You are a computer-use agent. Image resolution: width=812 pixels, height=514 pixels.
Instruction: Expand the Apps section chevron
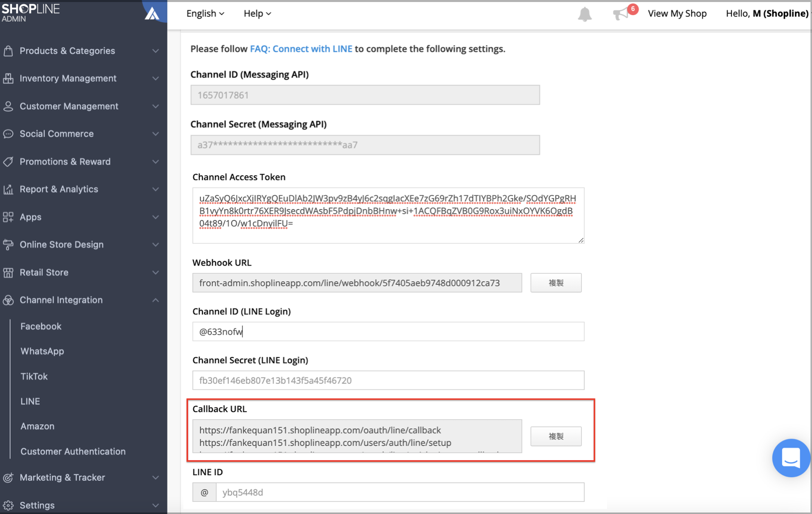click(x=156, y=217)
